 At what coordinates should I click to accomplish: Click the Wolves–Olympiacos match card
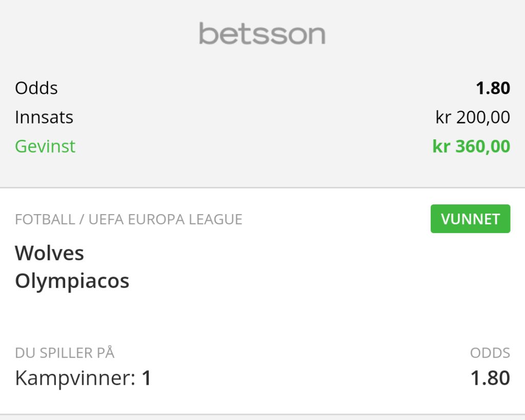pos(262,301)
